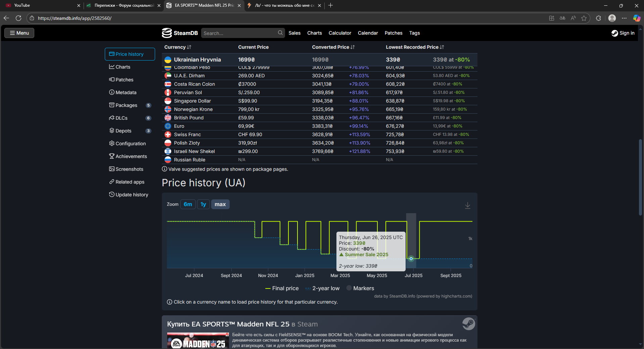Open a new browser tab
Screen dimensions: 644x349
[x=331, y=5]
